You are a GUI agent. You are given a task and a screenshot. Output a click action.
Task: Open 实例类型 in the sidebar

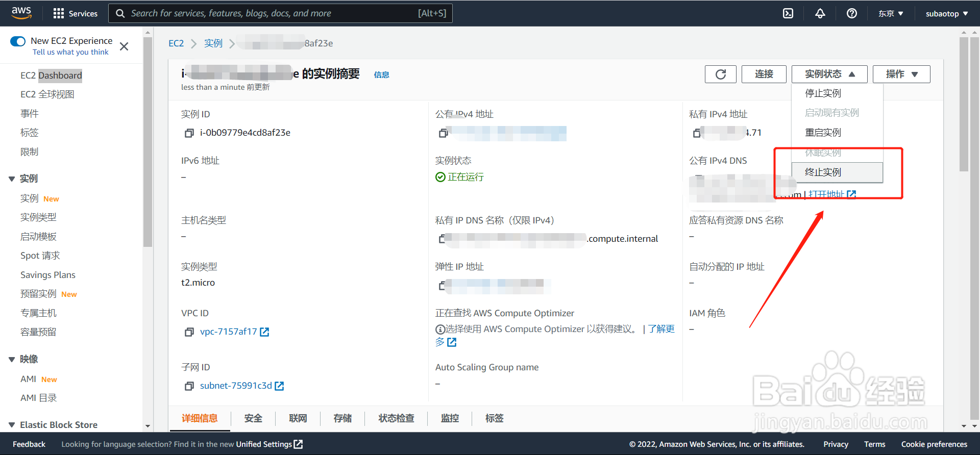38,217
